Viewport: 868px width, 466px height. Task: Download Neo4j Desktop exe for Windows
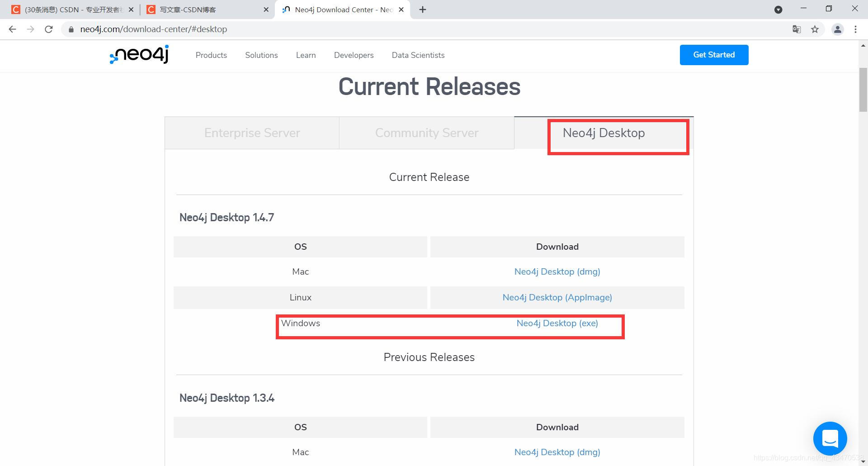[557, 323]
